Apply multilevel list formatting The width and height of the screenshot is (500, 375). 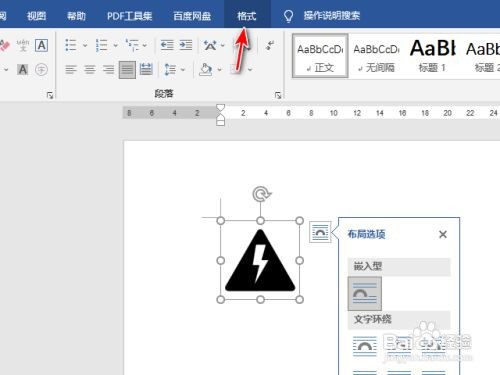tap(132, 45)
